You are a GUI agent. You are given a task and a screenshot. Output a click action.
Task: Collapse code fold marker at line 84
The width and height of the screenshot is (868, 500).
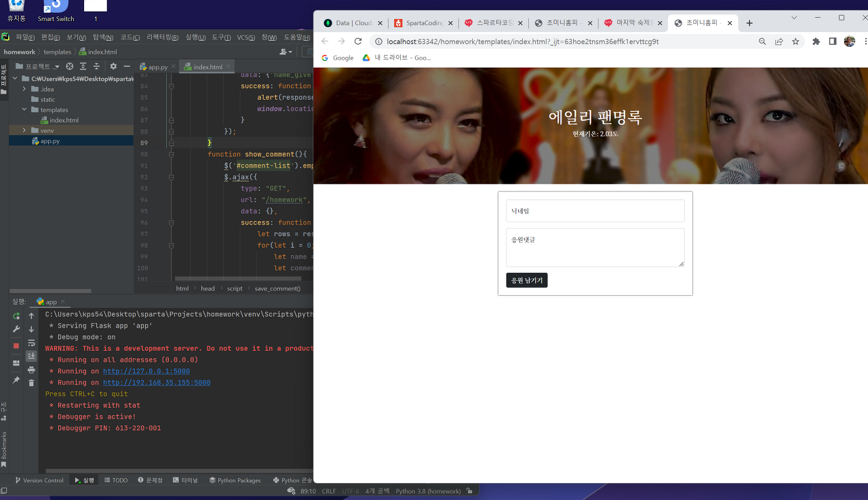[x=171, y=86]
